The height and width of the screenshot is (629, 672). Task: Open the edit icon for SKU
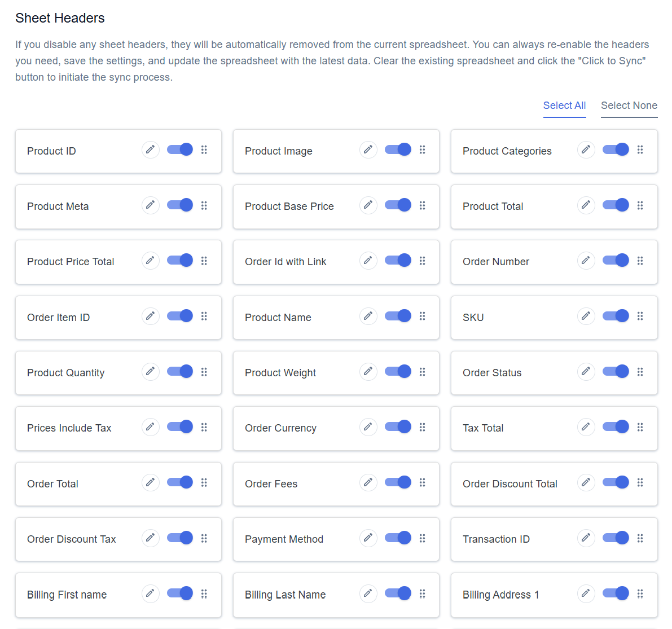point(586,316)
